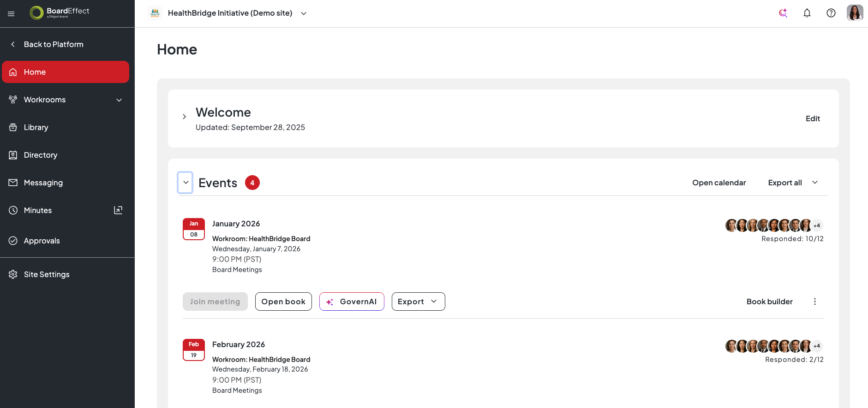Open the AI assistant sparkle icon
This screenshot has height=408, width=868.
coord(783,13)
